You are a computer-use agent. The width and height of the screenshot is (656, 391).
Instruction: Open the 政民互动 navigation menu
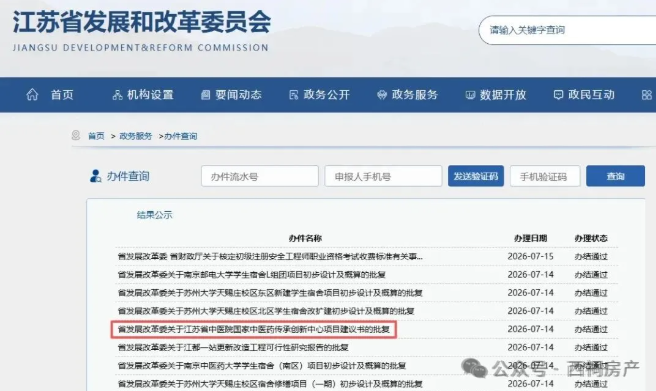[x=592, y=95]
